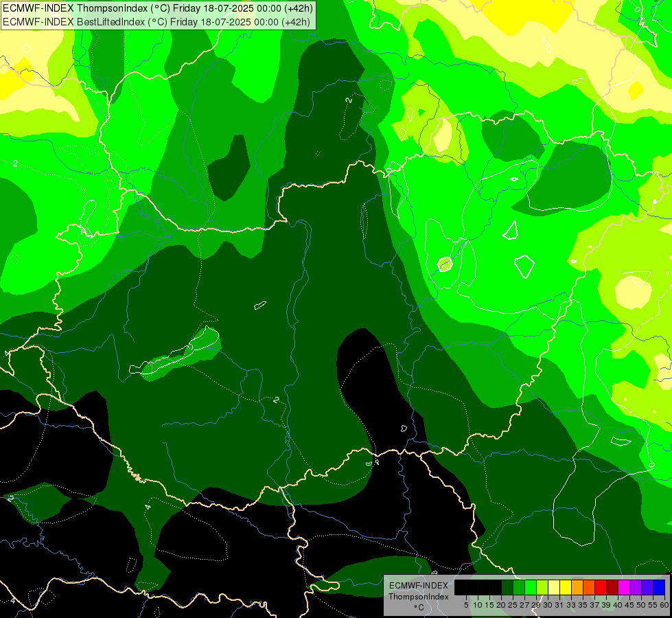Click the legend's ThompsonIndex label
Image resolution: width=672 pixels, height=618 pixels.
point(419,597)
